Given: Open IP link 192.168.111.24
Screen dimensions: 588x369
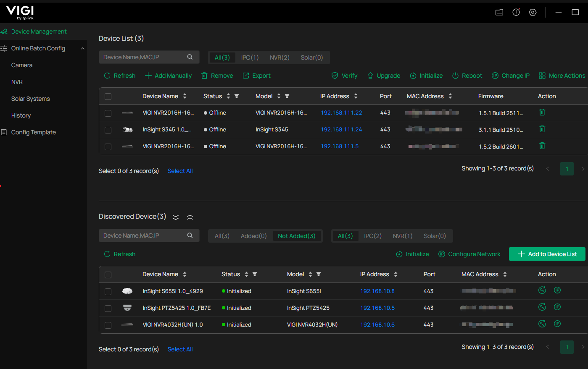Looking at the screenshot, I should coord(341,129).
